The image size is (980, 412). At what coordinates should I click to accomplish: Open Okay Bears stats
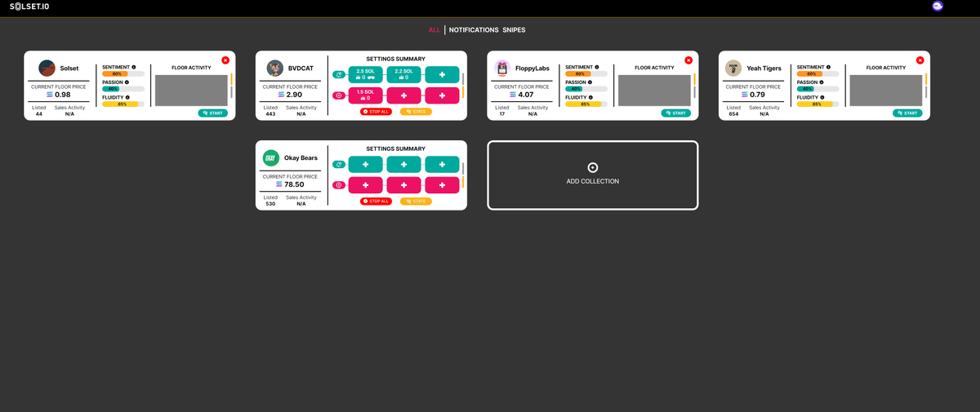tap(416, 201)
